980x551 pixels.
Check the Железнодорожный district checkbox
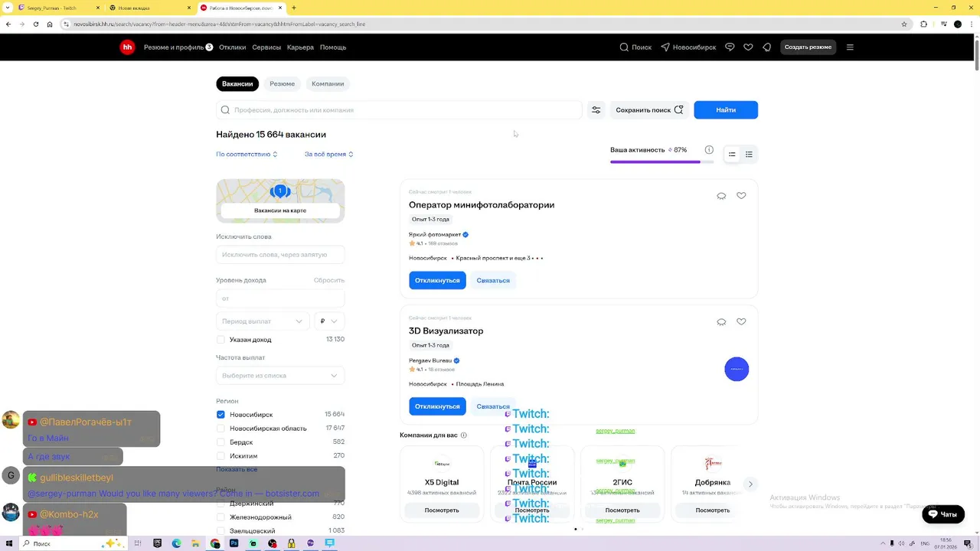point(220,517)
